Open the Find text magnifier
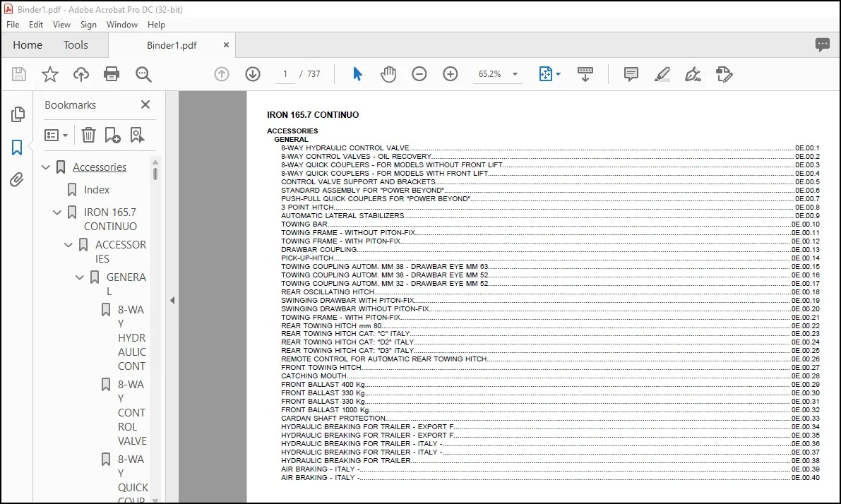 (x=143, y=74)
